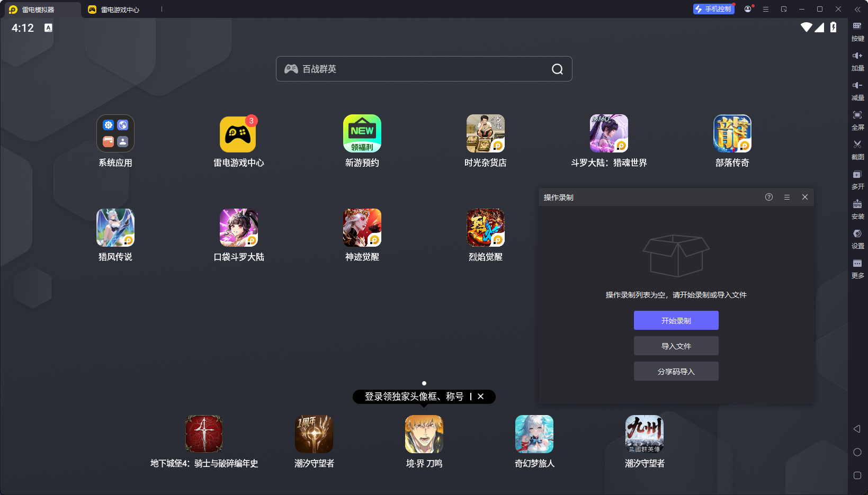868x495 pixels.
Task: Click the input method A status icon
Action: click(48, 28)
